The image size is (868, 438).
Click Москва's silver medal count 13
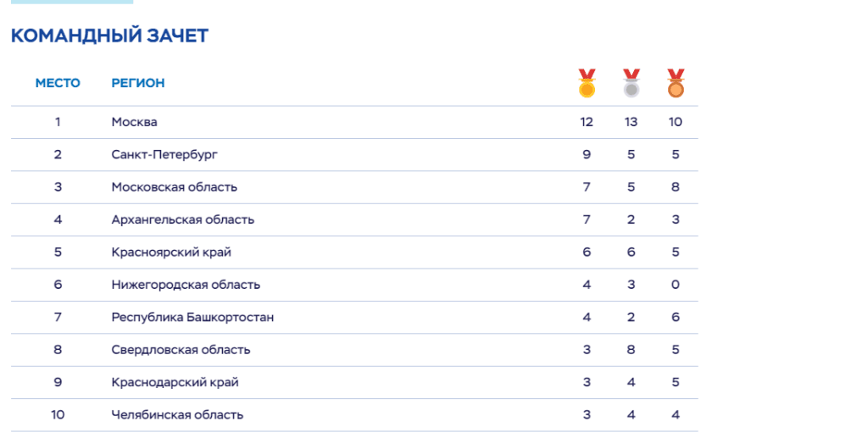point(631,122)
